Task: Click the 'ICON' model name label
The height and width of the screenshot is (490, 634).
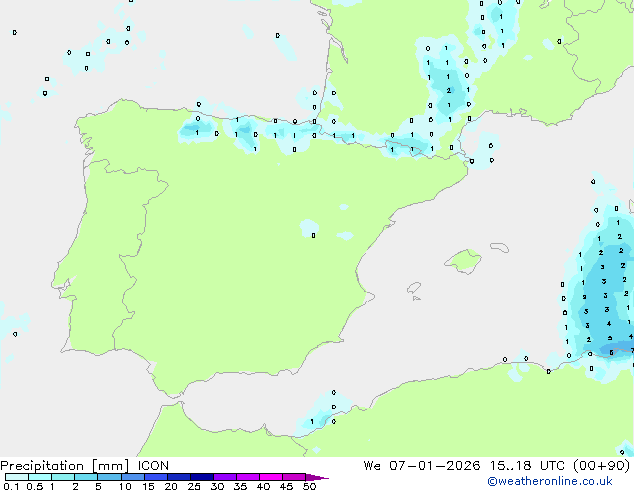Action: pos(153,466)
